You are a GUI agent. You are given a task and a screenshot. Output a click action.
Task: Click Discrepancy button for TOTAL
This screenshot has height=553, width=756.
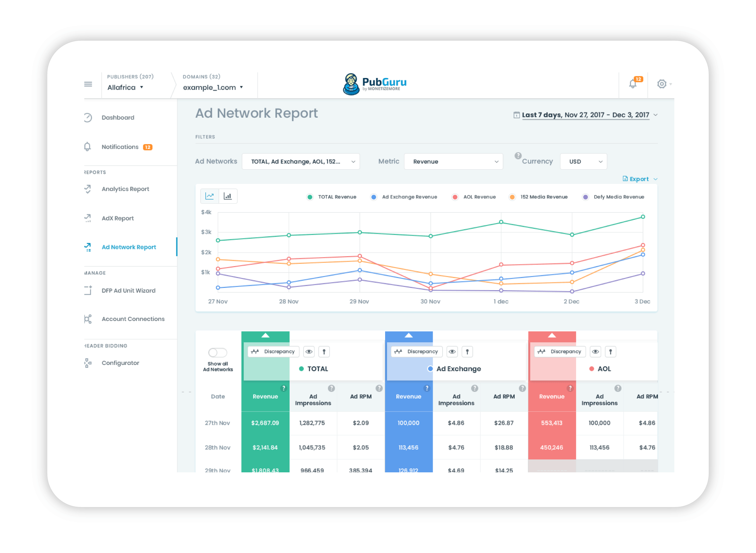pos(273,352)
